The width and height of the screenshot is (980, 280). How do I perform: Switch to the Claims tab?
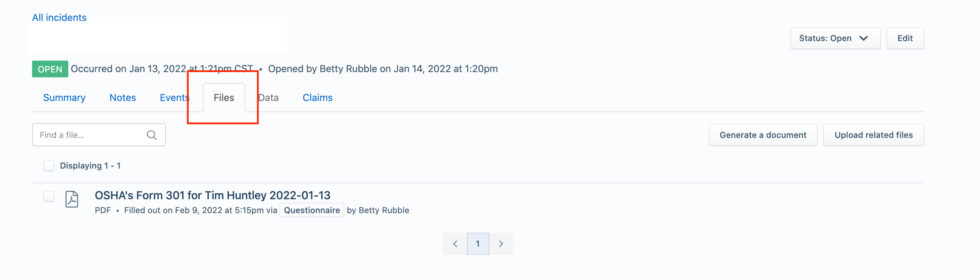click(x=317, y=98)
